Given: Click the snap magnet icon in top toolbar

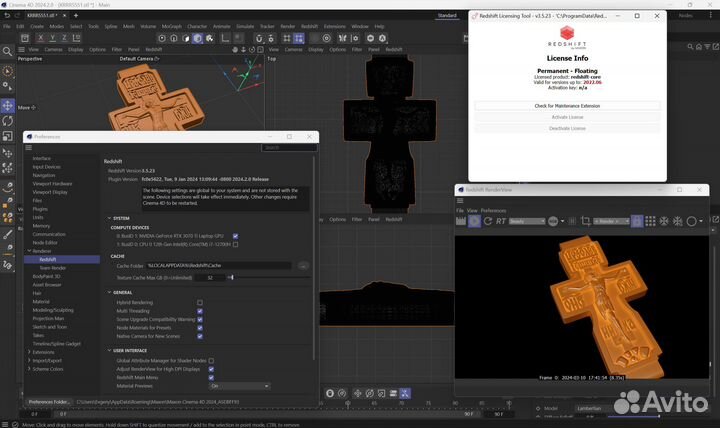Looking at the screenshot, I should (x=259, y=38).
